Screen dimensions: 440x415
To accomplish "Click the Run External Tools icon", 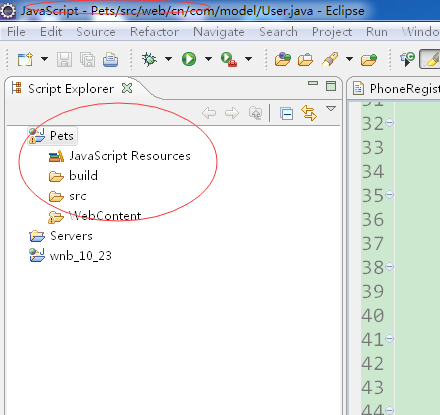I will (229, 59).
